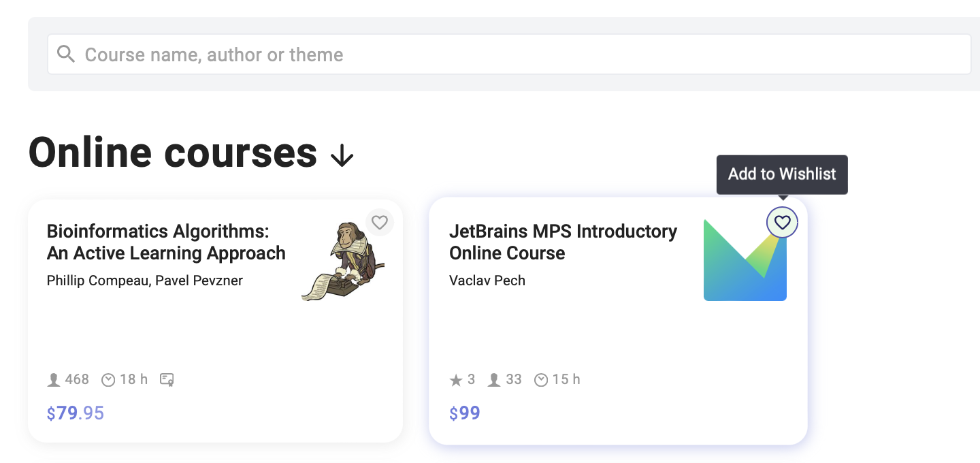The height and width of the screenshot is (463, 980).
Task: Click the learners icon showing 33
Action: click(493, 379)
